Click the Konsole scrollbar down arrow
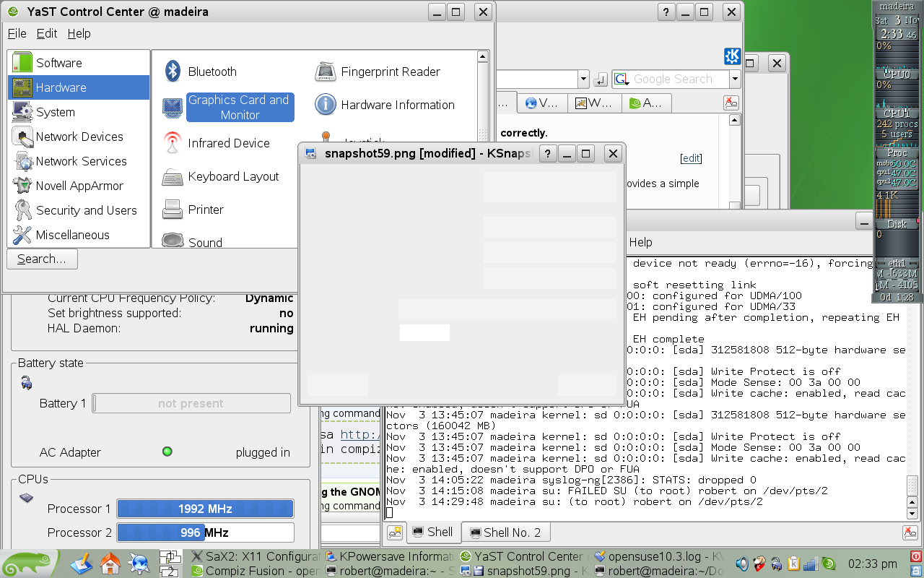Viewport: 924px width, 578px height. tap(912, 513)
